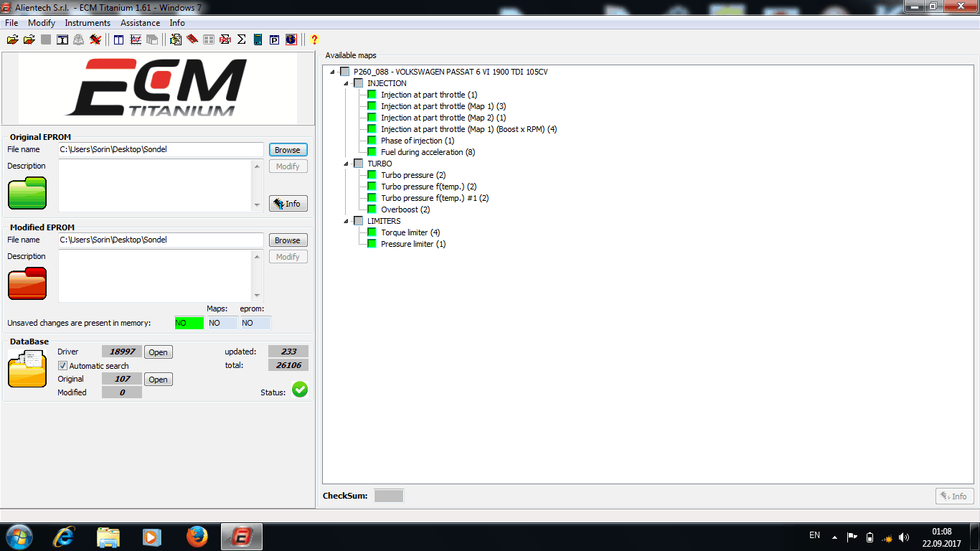
Task: Click the Windows Start button
Action: (19, 537)
